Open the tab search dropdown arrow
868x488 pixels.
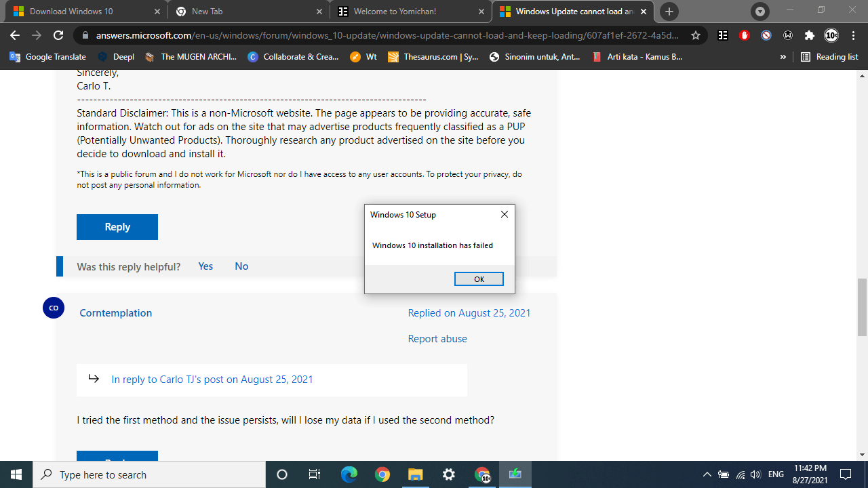760,12
